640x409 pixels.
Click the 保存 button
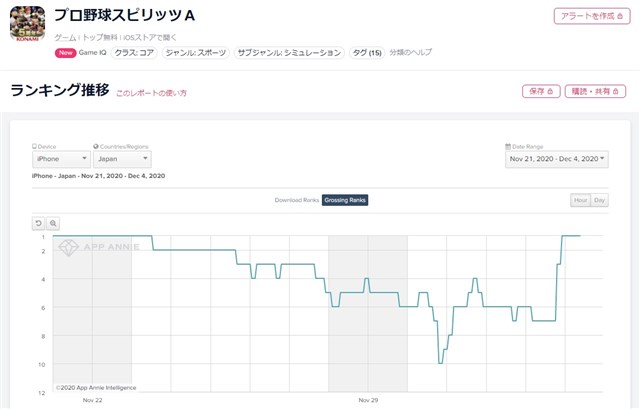point(541,91)
